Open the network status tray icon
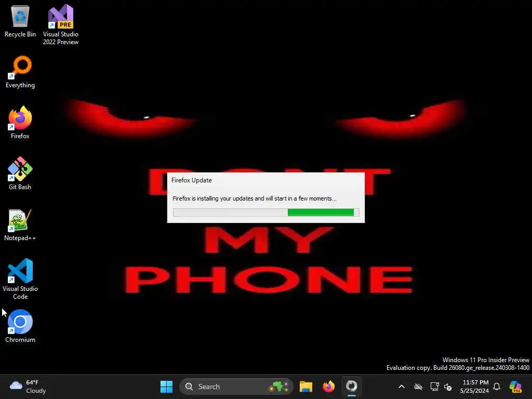 click(434, 387)
